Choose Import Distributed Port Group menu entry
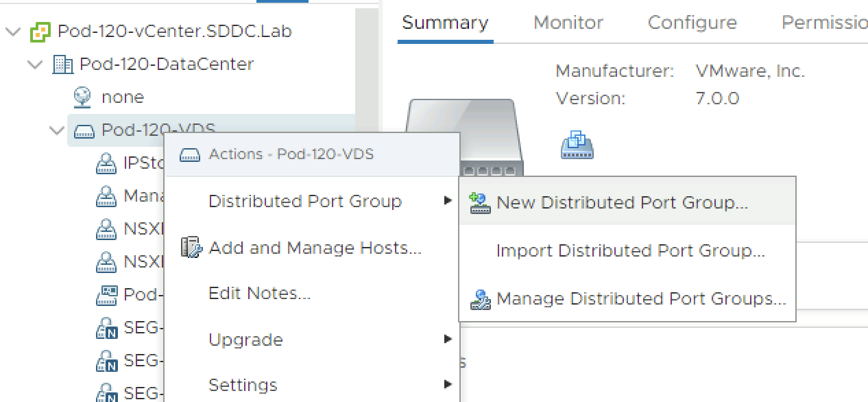 pyautogui.click(x=630, y=251)
